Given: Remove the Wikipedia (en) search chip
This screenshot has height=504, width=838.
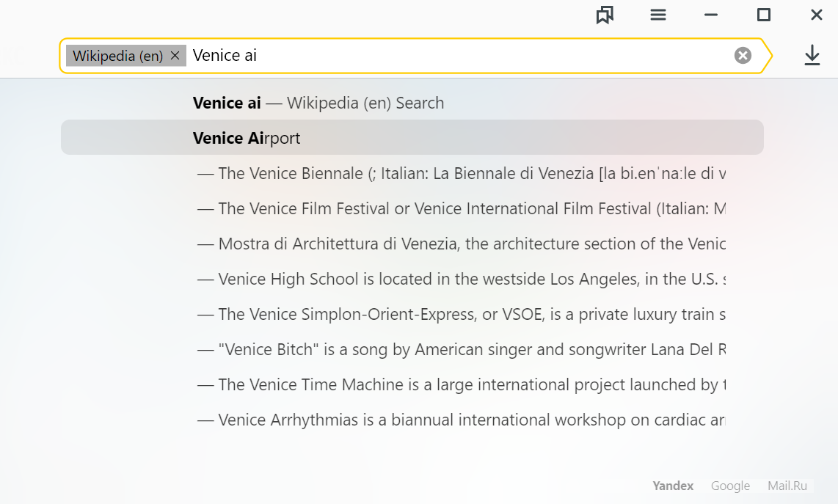Looking at the screenshot, I should (x=175, y=56).
